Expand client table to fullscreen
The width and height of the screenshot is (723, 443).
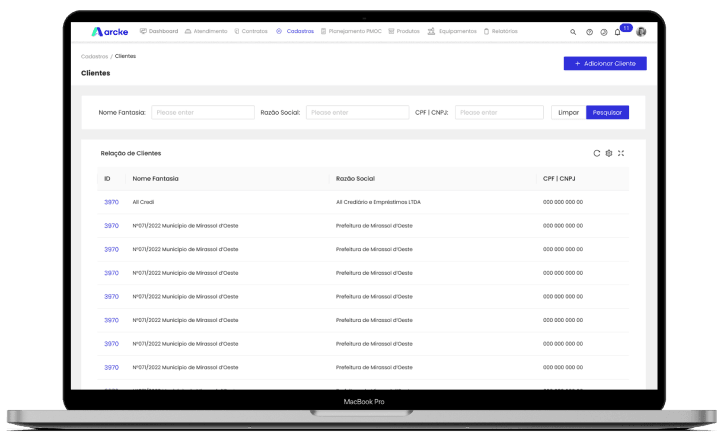[621, 153]
